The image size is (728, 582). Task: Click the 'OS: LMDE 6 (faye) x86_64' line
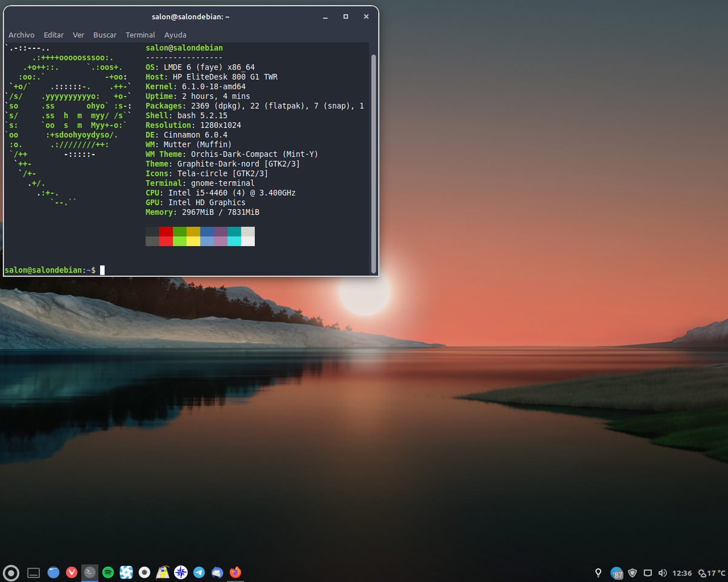click(x=200, y=67)
